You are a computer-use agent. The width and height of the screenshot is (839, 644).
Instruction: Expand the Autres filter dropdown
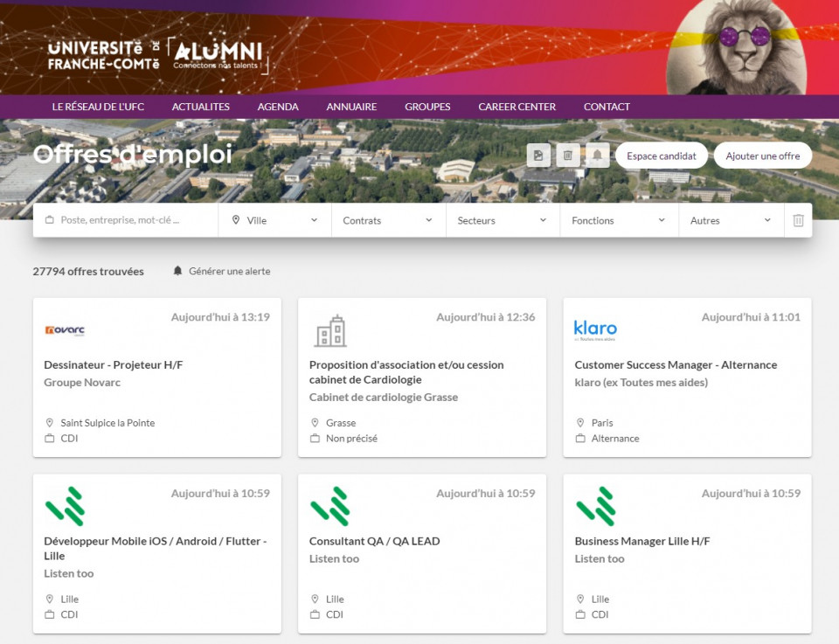click(731, 220)
